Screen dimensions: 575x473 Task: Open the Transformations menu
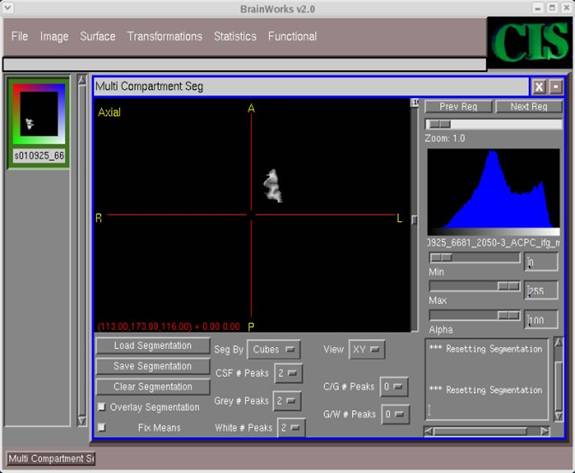165,36
